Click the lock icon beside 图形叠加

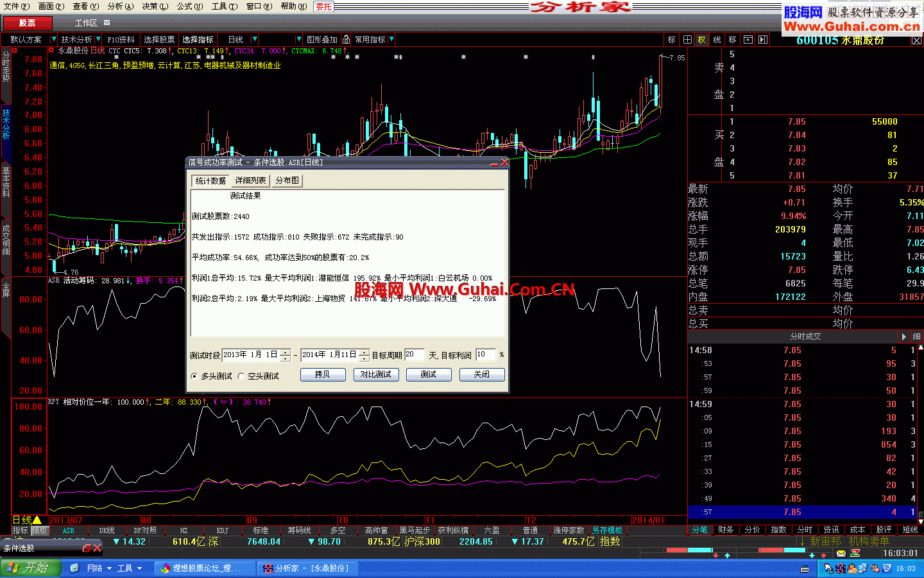click(346, 40)
